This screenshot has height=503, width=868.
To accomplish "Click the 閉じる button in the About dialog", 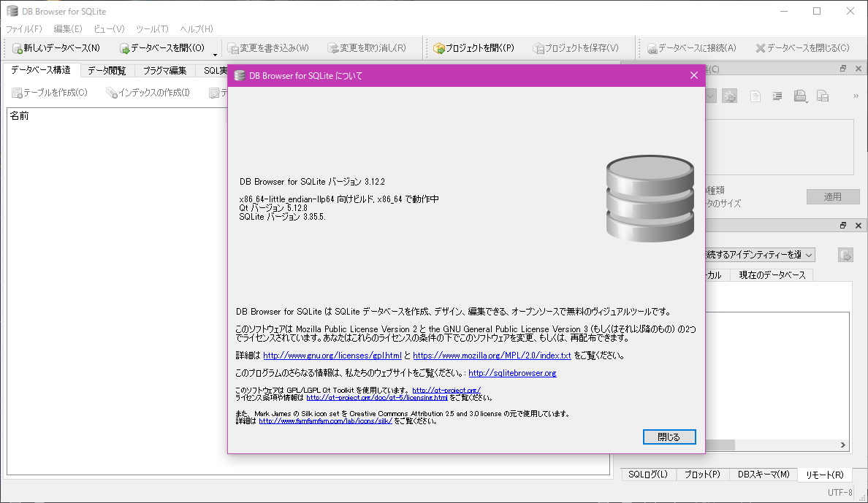I will (669, 437).
